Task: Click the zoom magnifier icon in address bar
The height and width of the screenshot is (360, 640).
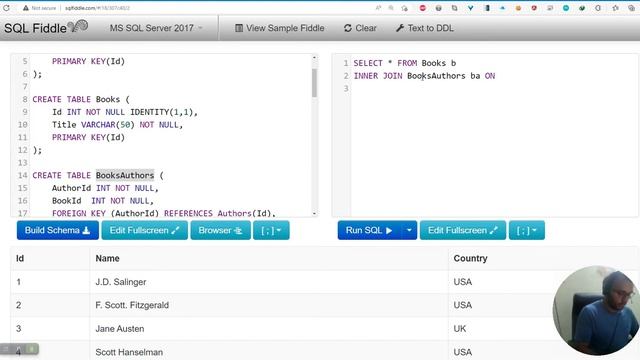Action: (391, 8)
